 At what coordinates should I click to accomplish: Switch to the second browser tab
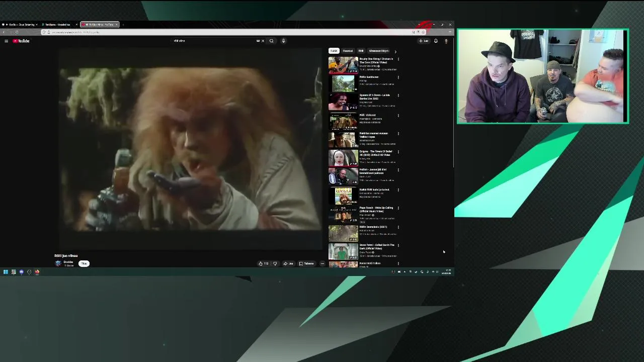click(x=59, y=24)
